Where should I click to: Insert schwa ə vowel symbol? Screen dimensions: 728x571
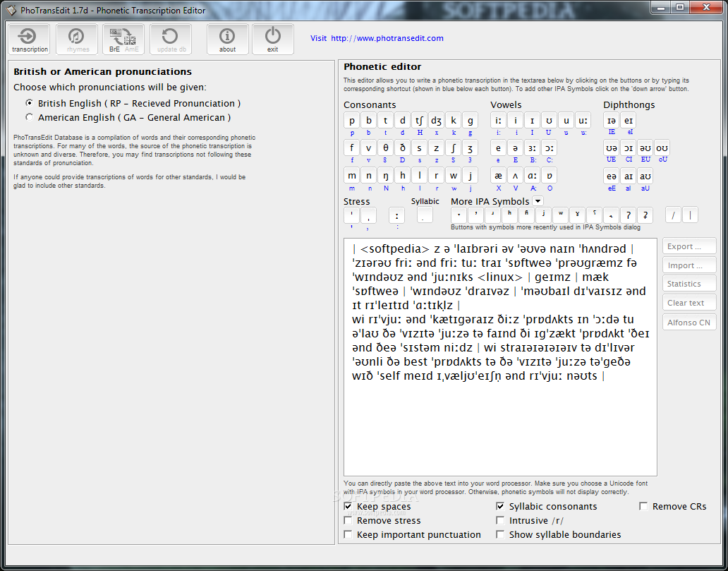516,148
